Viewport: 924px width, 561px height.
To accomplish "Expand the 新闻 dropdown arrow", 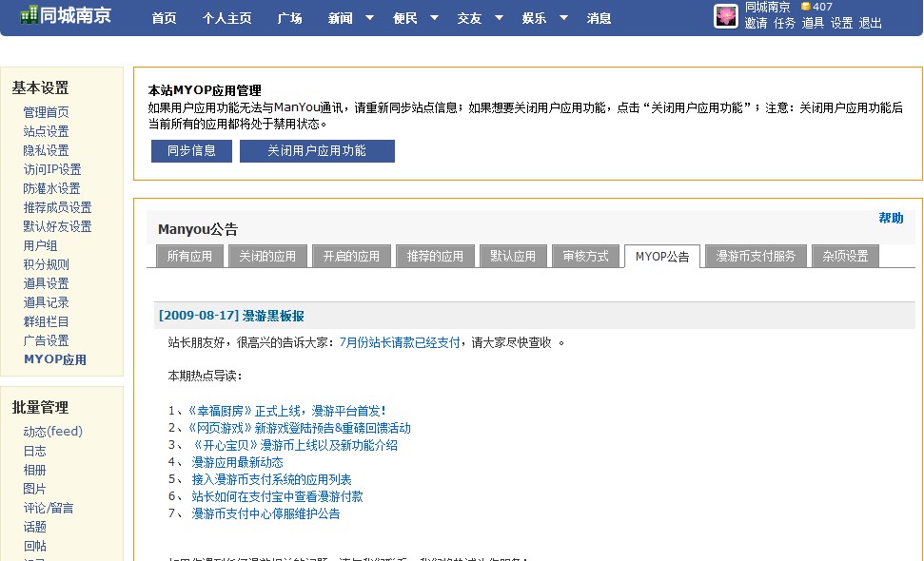I will click(x=369, y=18).
